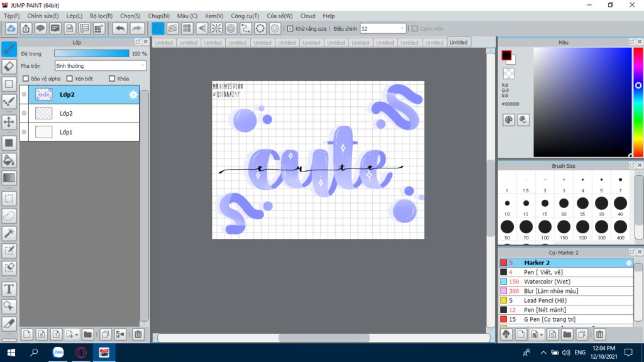Screen dimensions: 644x362
Task: Open the Chỉnh sửa(E) menu
Action: pyautogui.click(x=43, y=16)
